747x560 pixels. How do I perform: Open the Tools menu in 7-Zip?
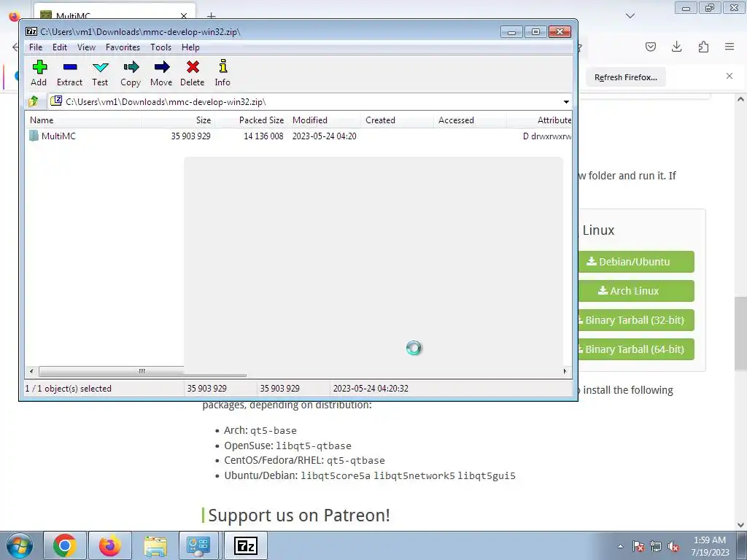click(160, 47)
